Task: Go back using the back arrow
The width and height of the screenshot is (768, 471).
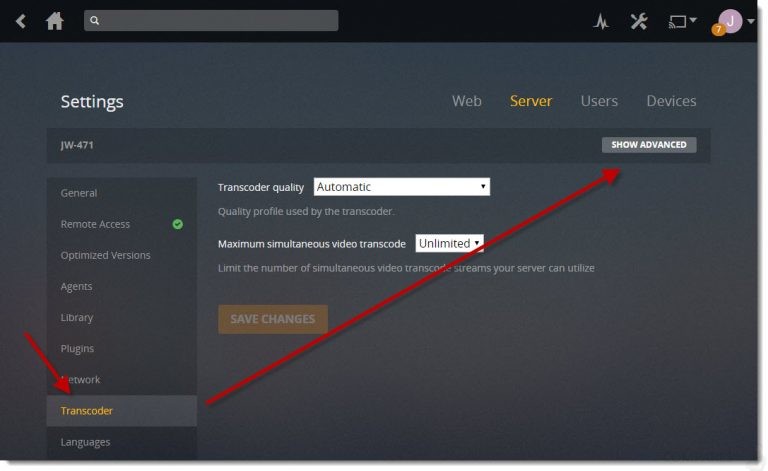Action: tap(21, 21)
